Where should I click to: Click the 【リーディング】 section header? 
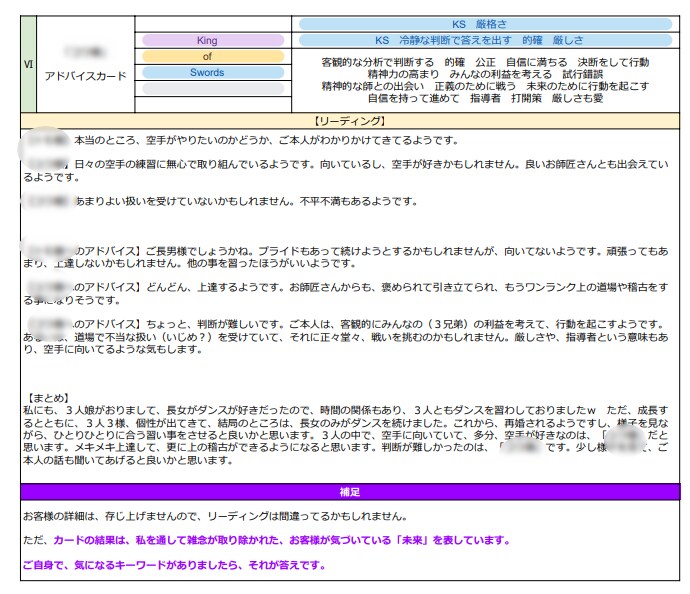tap(350, 121)
